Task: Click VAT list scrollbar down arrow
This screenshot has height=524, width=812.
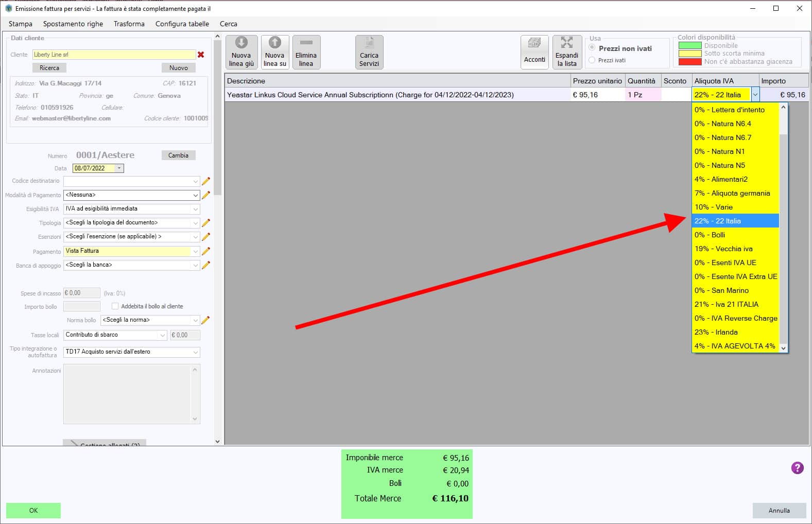Action: [x=784, y=348]
